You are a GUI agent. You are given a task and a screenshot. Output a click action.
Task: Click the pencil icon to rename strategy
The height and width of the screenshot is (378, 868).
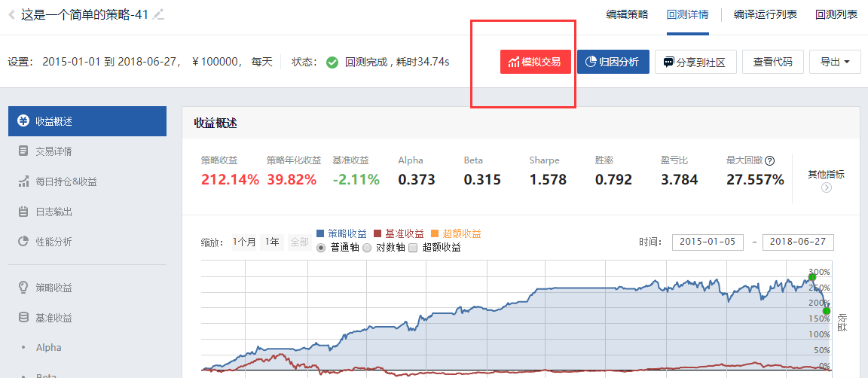tap(158, 15)
